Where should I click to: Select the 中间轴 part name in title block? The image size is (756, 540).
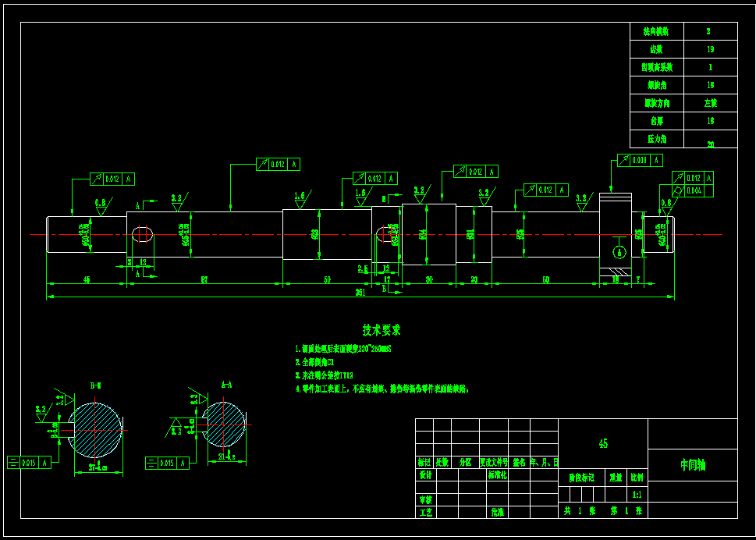(x=693, y=465)
